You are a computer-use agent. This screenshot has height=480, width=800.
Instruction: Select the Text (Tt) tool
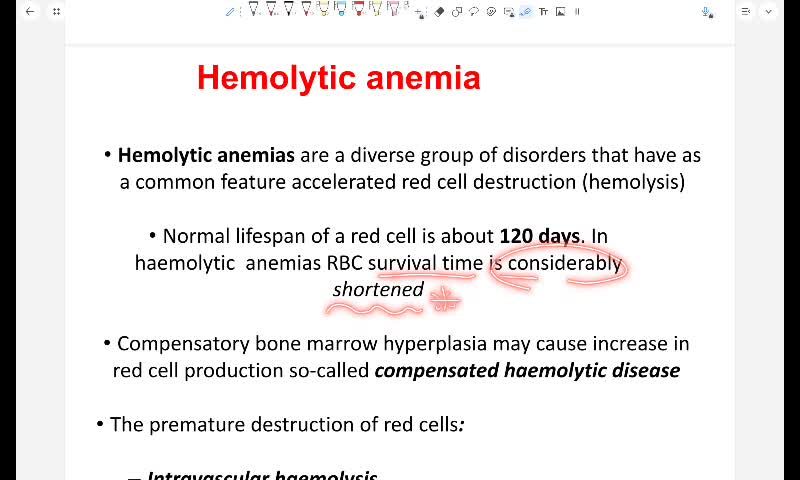pos(543,12)
